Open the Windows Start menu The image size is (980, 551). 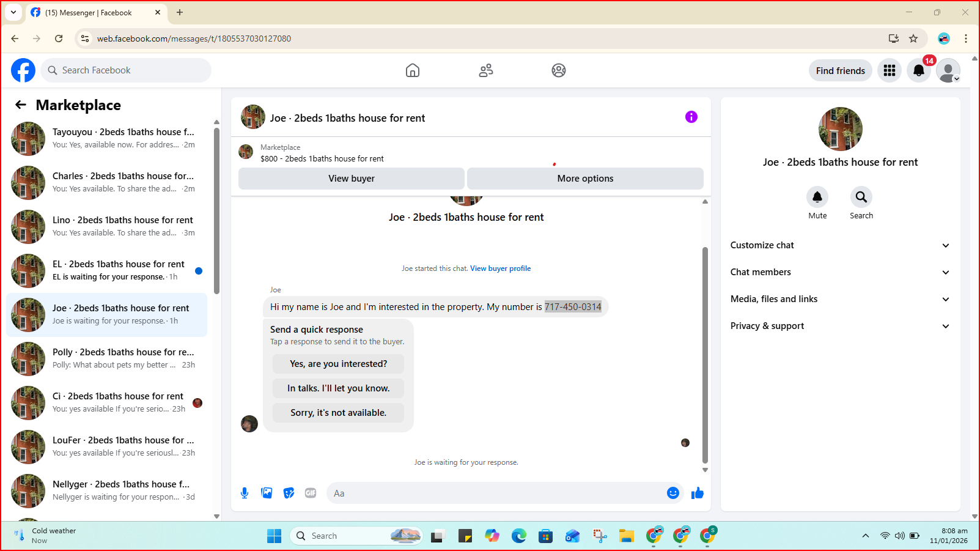coord(274,536)
